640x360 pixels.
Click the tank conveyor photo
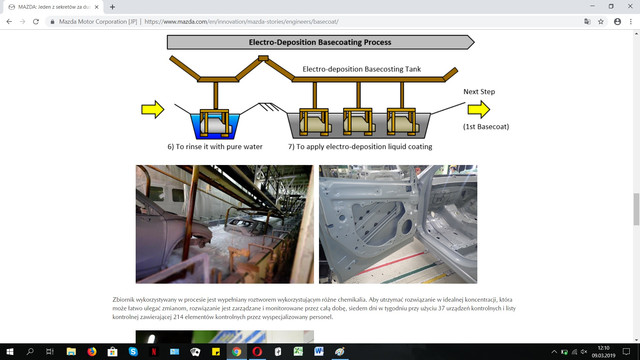[x=225, y=224]
